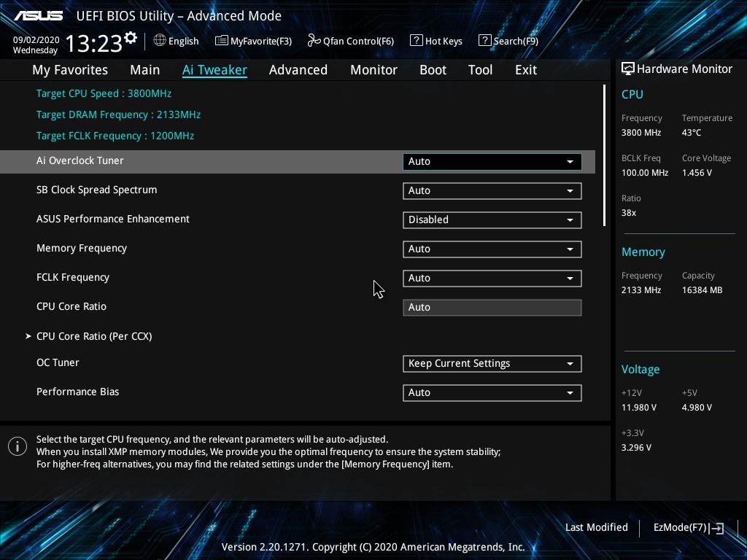The width and height of the screenshot is (747, 560).
Task: Select the Ai Overclock Tuner label
Action: pyautogui.click(x=80, y=160)
